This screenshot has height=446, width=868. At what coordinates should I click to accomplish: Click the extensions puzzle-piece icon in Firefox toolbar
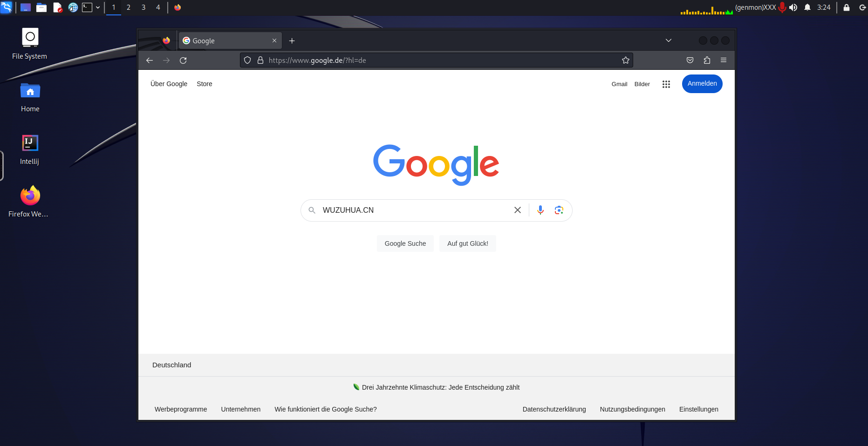[x=707, y=60]
